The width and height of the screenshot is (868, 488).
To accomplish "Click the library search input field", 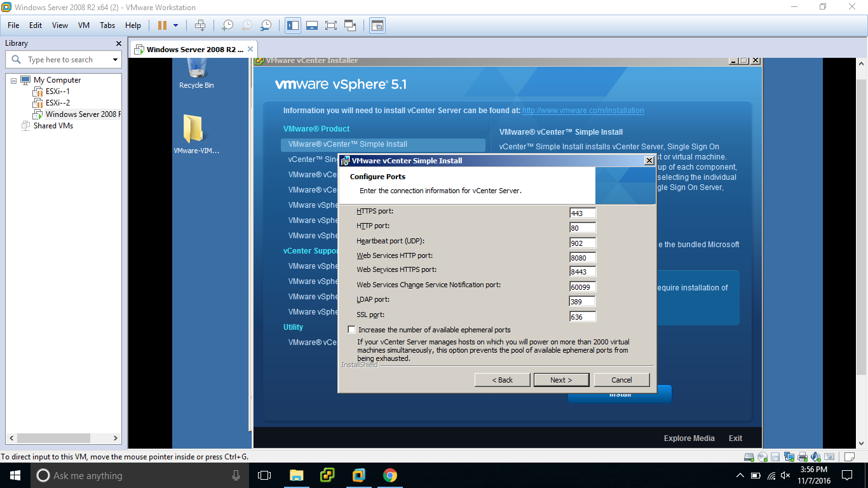I will click(64, 60).
